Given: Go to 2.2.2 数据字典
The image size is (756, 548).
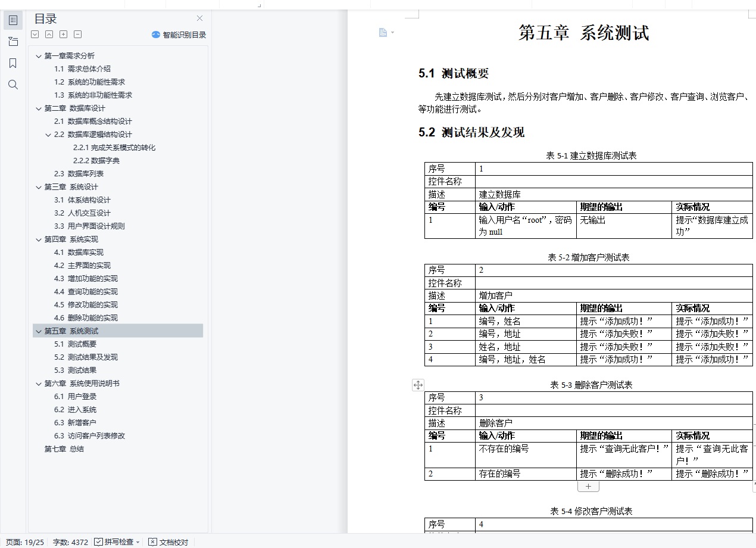Looking at the screenshot, I should coord(96,161).
